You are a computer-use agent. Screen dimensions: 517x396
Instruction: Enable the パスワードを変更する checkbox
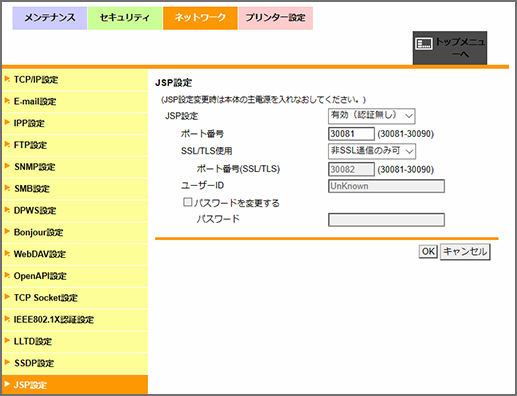[188, 202]
